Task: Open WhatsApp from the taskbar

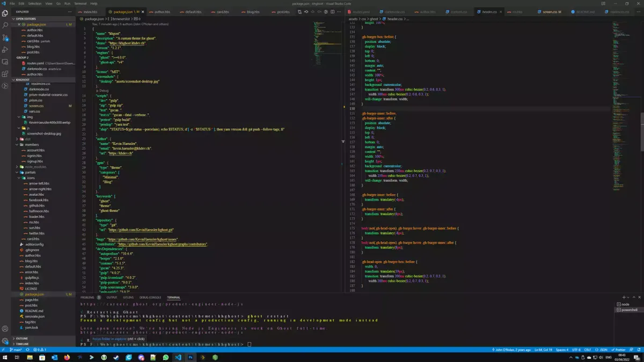Action: 165,357
